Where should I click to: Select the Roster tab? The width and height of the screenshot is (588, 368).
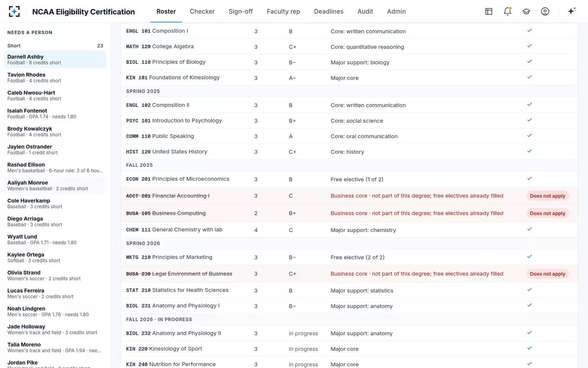tap(166, 11)
